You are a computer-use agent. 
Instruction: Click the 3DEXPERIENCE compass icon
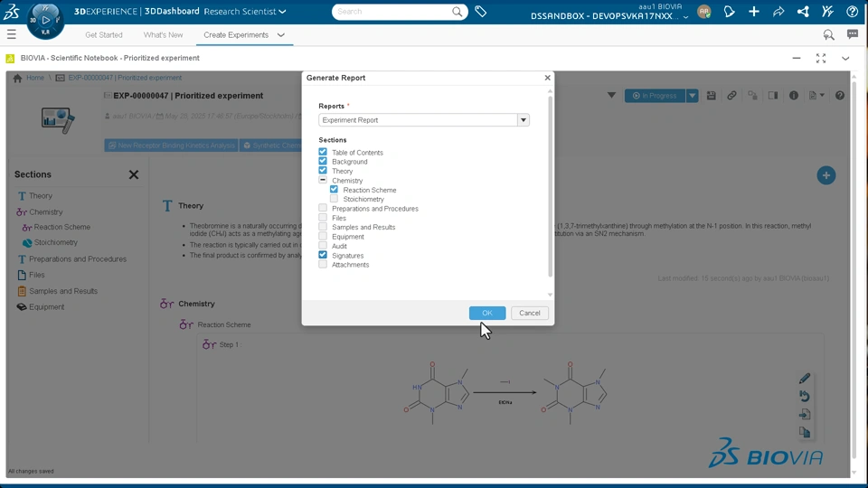45,21
